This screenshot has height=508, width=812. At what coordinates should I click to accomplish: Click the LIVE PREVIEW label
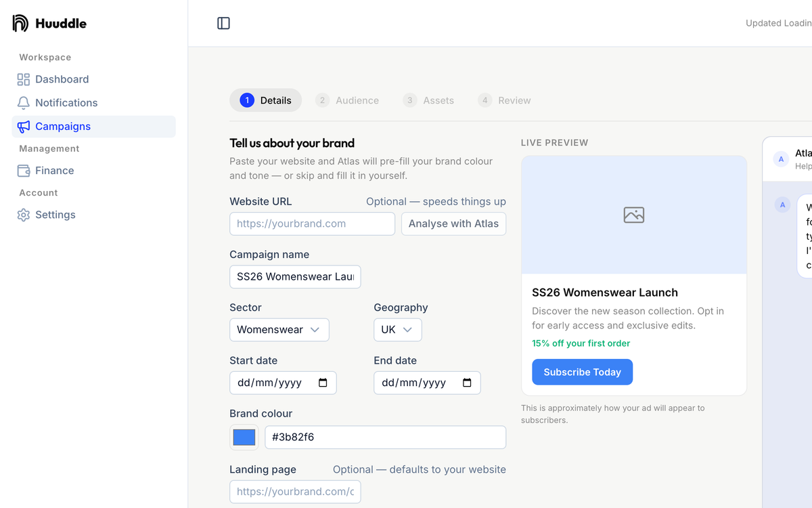coord(555,143)
